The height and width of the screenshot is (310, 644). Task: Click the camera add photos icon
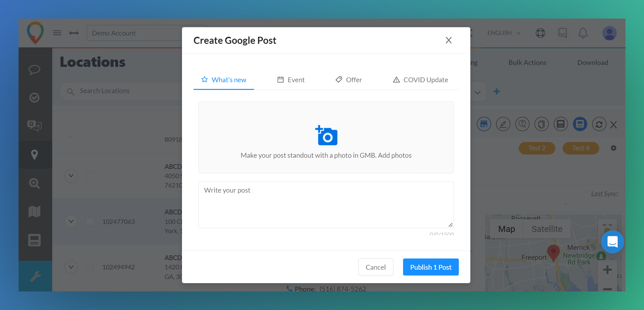[x=326, y=135]
